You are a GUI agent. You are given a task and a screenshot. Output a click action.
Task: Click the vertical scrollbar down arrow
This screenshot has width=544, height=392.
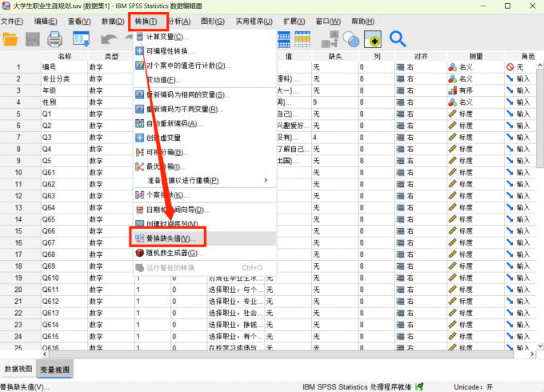(540, 346)
